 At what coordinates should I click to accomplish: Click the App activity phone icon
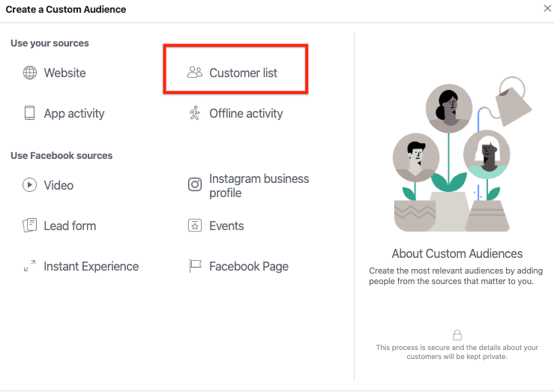click(x=29, y=113)
